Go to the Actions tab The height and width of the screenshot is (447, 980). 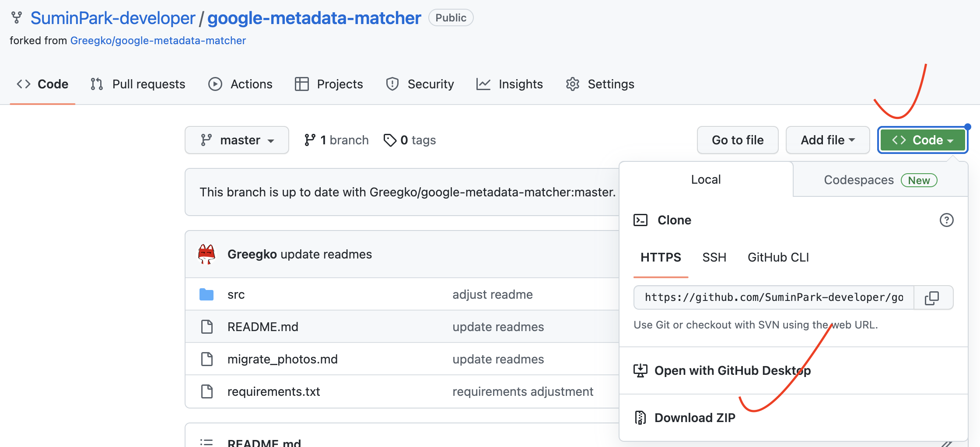(x=240, y=84)
